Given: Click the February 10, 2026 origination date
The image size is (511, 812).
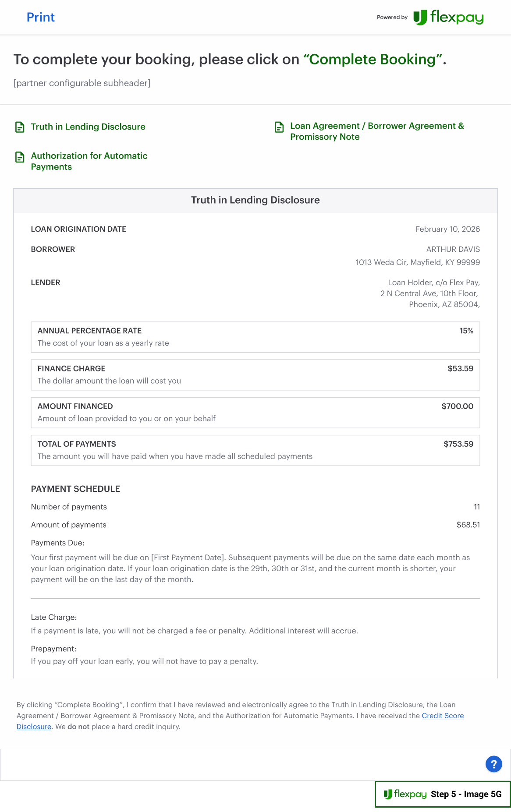Looking at the screenshot, I should [x=447, y=229].
